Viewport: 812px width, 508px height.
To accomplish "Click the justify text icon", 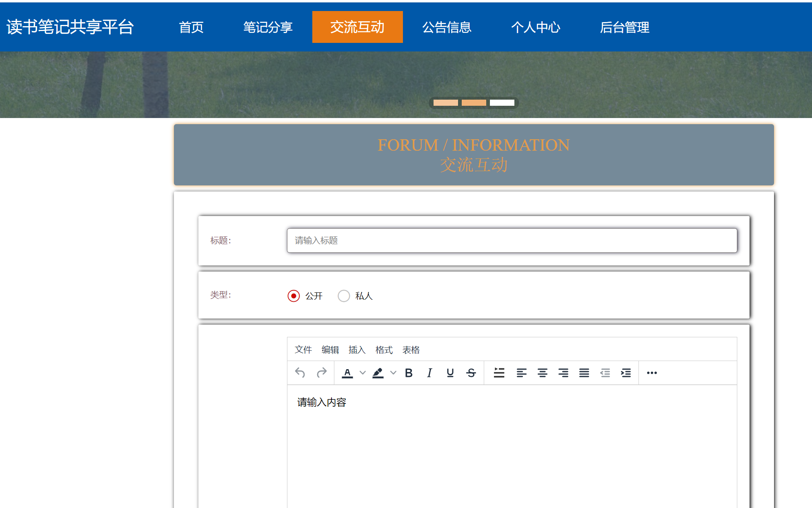I will pyautogui.click(x=584, y=372).
